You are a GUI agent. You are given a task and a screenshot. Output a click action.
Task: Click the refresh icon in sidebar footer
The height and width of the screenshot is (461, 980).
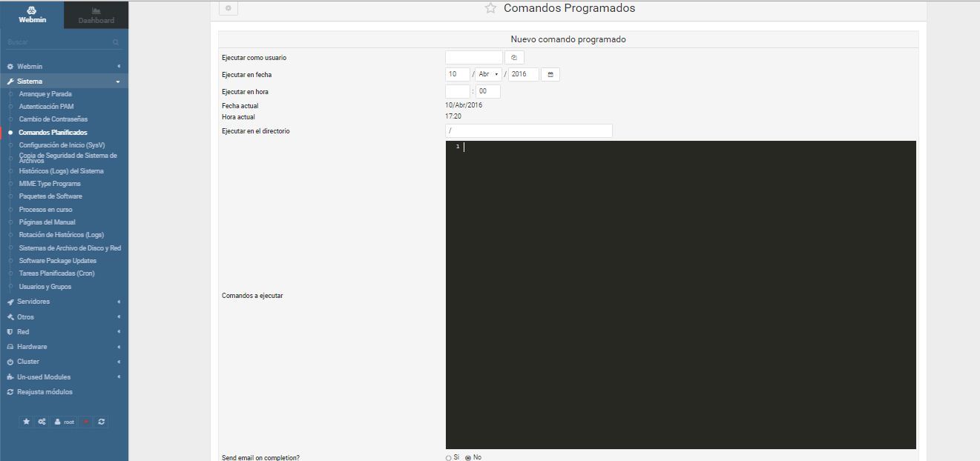(x=102, y=422)
